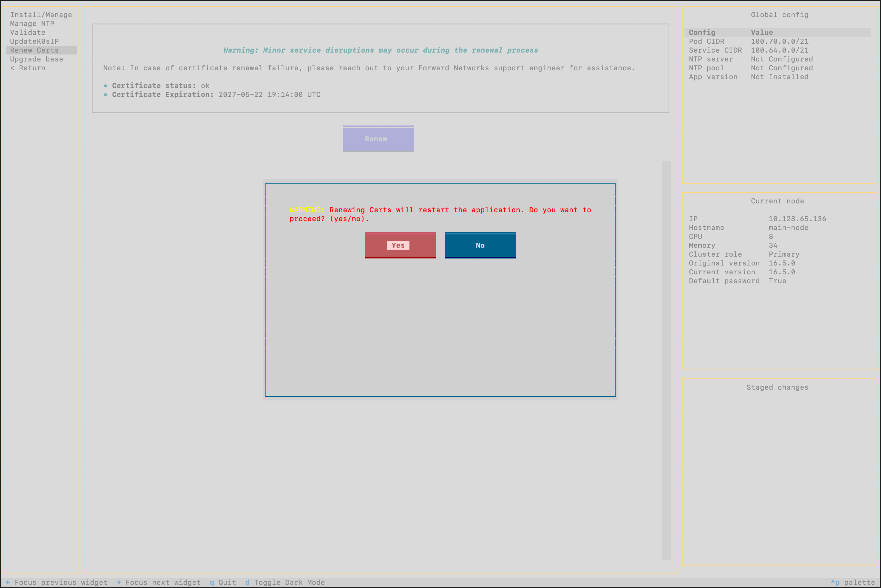The height and width of the screenshot is (588, 881).
Task: Click the Global config panel title
Action: [x=779, y=15]
